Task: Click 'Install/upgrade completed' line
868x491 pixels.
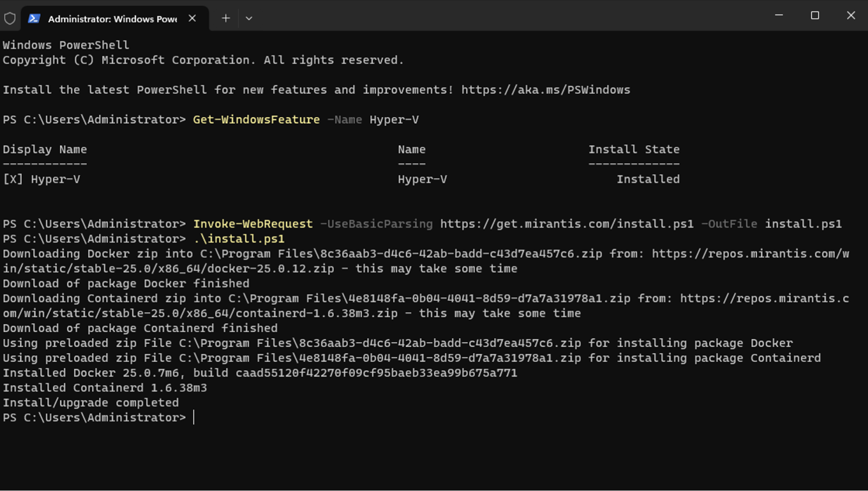Action: [x=91, y=402]
